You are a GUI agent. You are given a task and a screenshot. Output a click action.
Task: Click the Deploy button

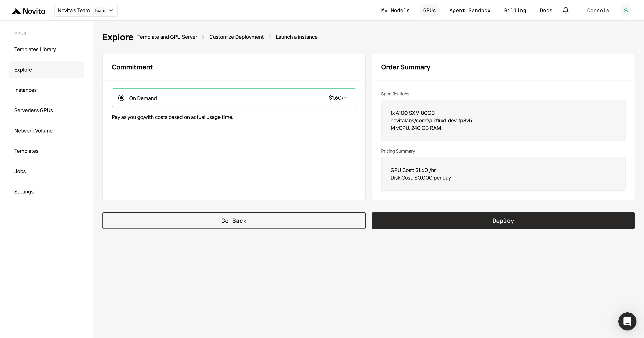[503, 221]
